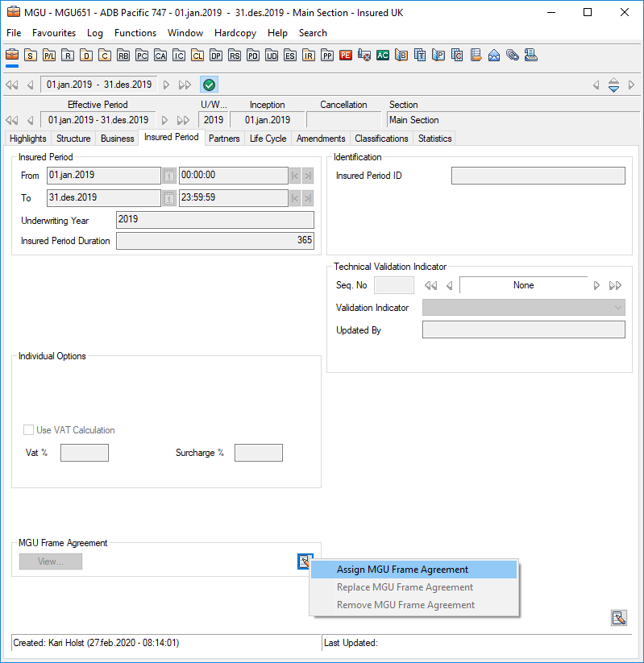Image resolution: width=644 pixels, height=663 pixels.
Task: Toggle the Use VAT Calculation checkbox
Action: coord(28,430)
